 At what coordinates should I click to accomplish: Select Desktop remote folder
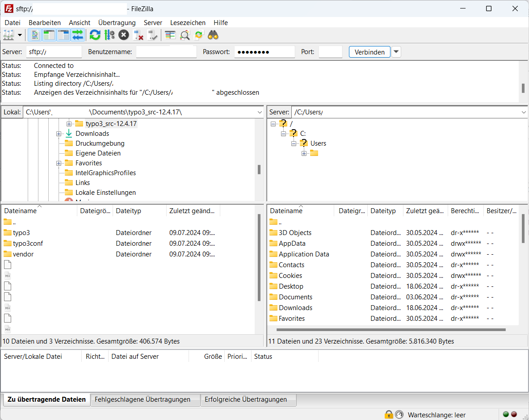click(x=291, y=286)
